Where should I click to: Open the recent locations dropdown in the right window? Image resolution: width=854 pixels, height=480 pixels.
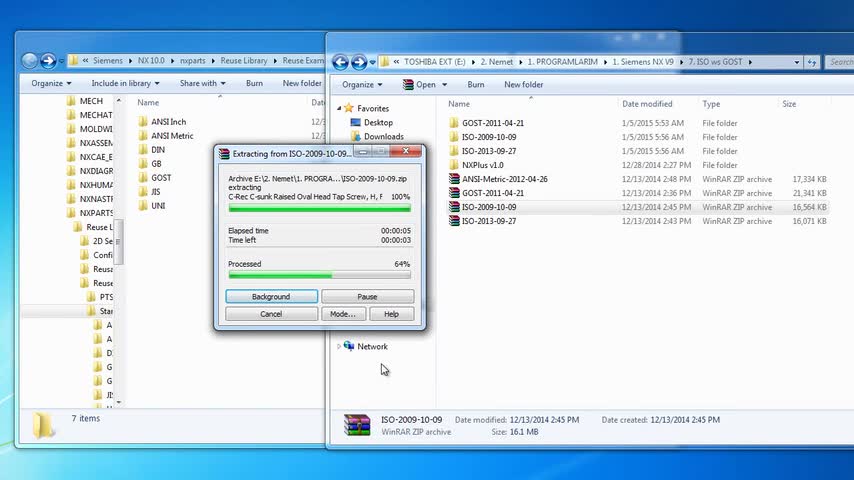pos(373,63)
